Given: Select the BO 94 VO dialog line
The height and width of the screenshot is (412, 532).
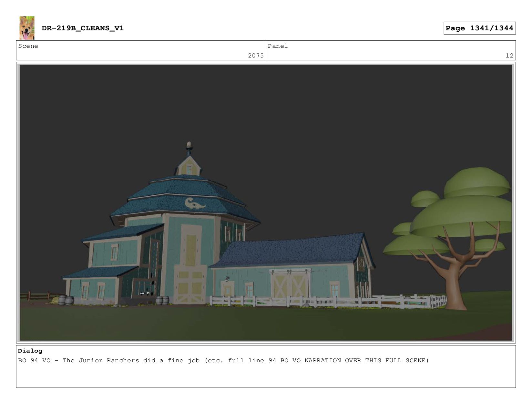Looking at the screenshot, I should [223, 360].
